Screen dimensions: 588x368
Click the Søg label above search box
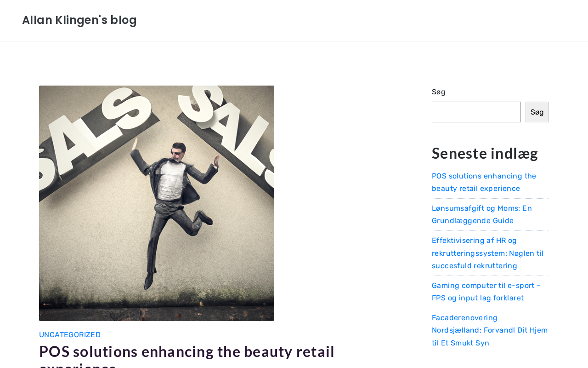point(439,92)
